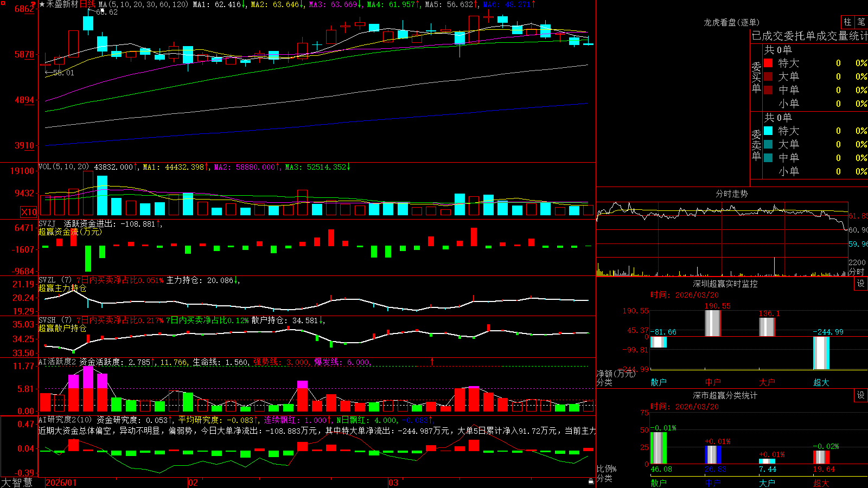The image size is (868, 488).
Task: Click the 强势线: 3.000 label
Action: [282, 362]
